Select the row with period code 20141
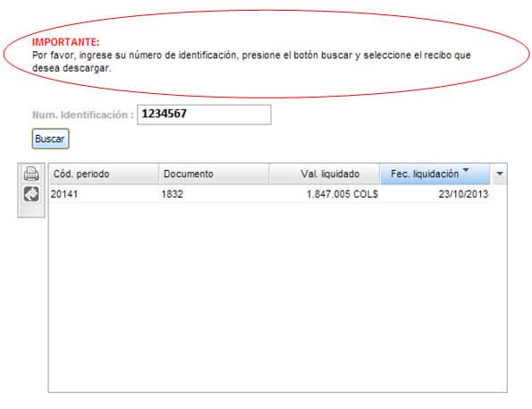Image resolution: width=532 pixels, height=409 pixels. coord(270,194)
